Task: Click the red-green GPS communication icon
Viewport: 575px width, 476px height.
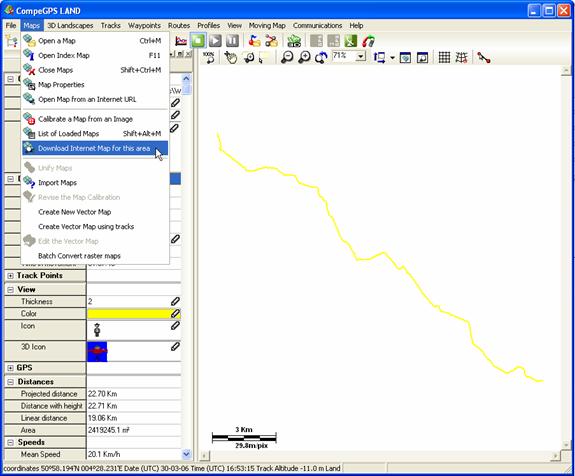Action: point(368,41)
